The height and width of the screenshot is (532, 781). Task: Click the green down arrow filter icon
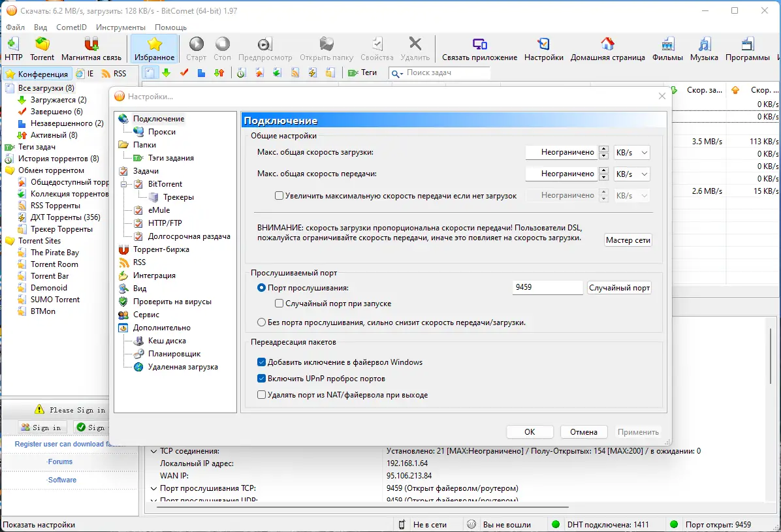(x=167, y=72)
